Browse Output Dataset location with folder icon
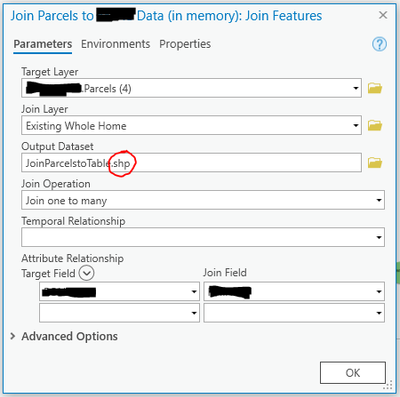400x397 pixels. click(375, 163)
